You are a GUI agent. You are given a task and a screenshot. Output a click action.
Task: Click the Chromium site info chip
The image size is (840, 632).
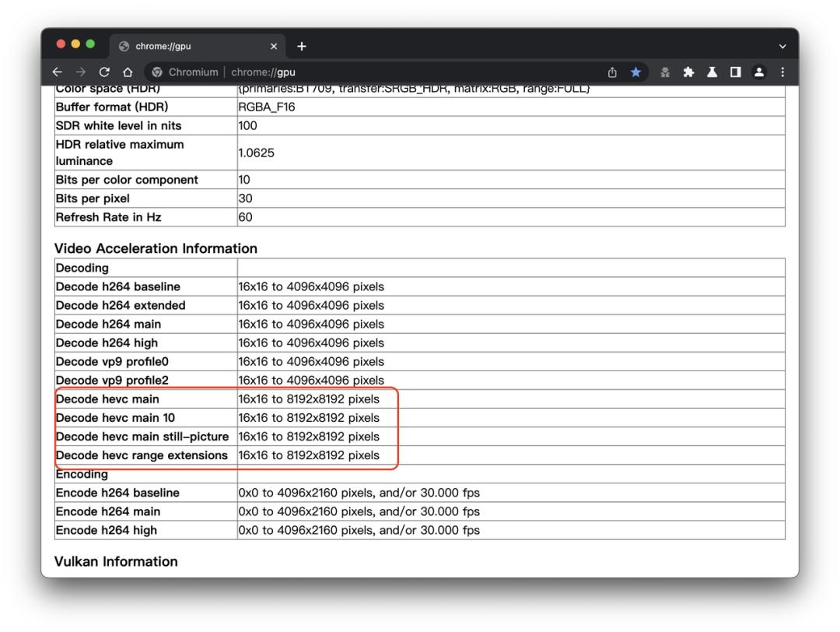[185, 72]
